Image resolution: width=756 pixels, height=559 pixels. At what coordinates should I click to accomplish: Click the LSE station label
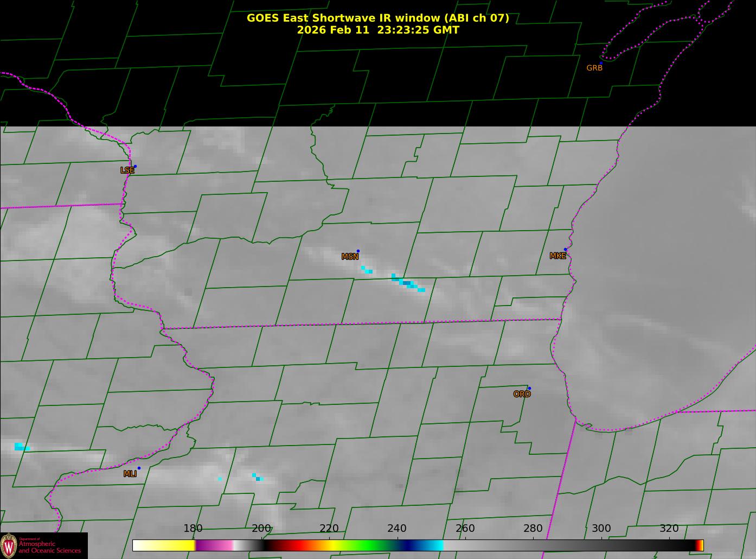point(127,170)
